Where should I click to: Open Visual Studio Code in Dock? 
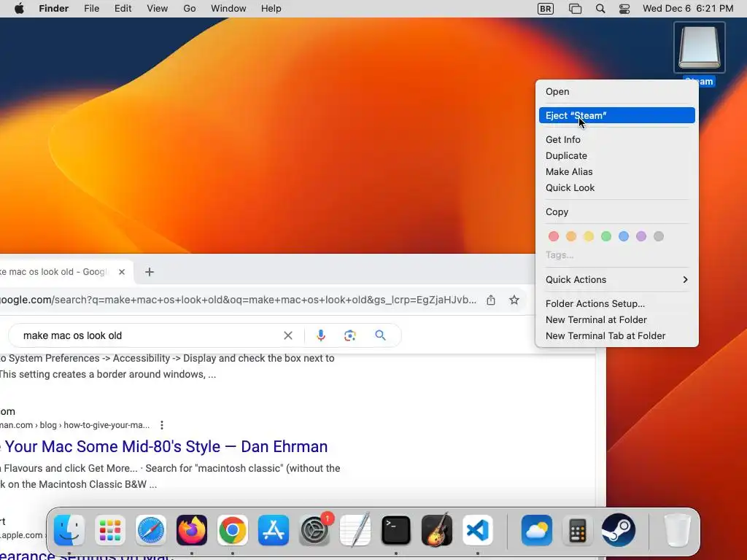click(478, 530)
